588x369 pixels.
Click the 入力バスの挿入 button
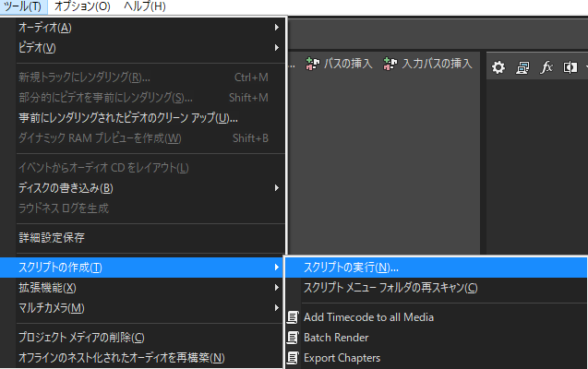(427, 64)
